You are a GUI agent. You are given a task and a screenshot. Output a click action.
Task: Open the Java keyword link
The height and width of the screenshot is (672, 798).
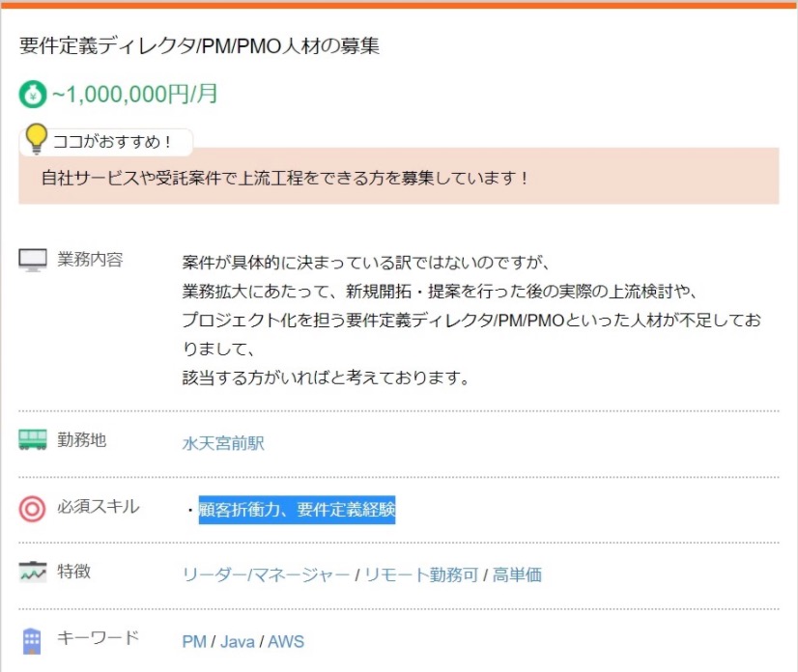237,641
